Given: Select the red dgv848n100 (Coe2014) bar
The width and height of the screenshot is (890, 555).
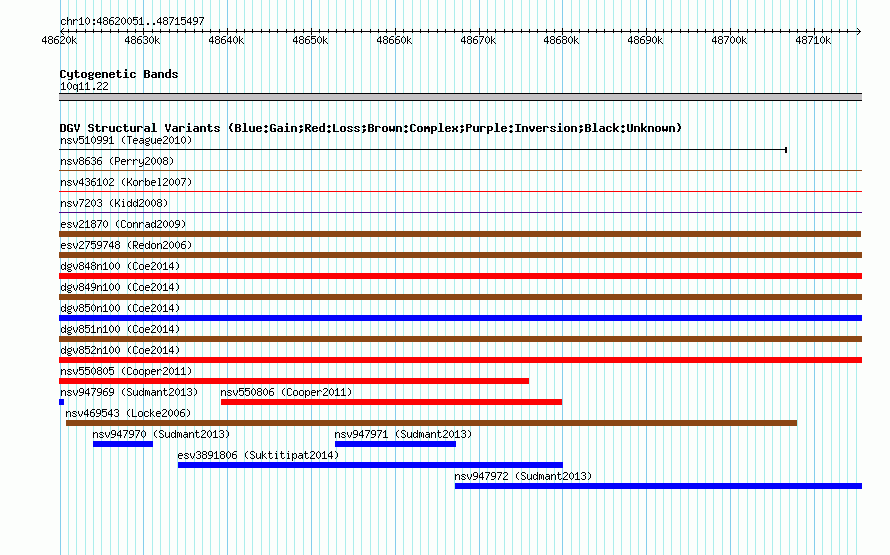Looking at the screenshot, I should [x=460, y=276].
